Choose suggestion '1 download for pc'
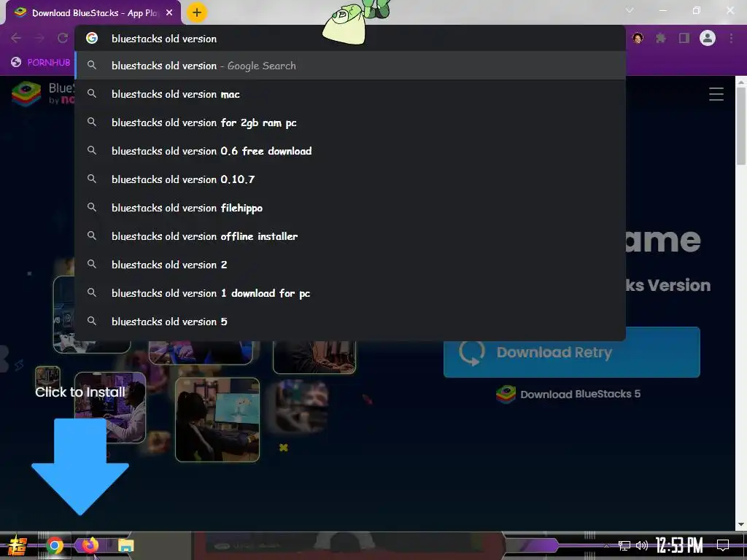The width and height of the screenshot is (747, 560). pos(350,293)
